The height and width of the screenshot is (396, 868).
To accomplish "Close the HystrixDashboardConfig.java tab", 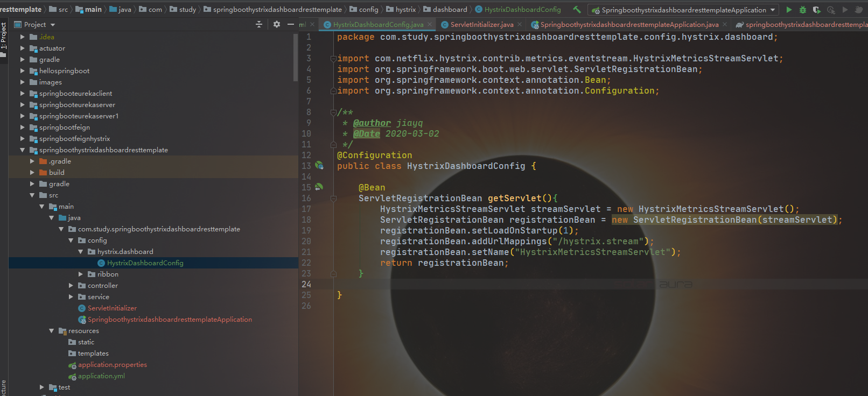I will (x=430, y=24).
